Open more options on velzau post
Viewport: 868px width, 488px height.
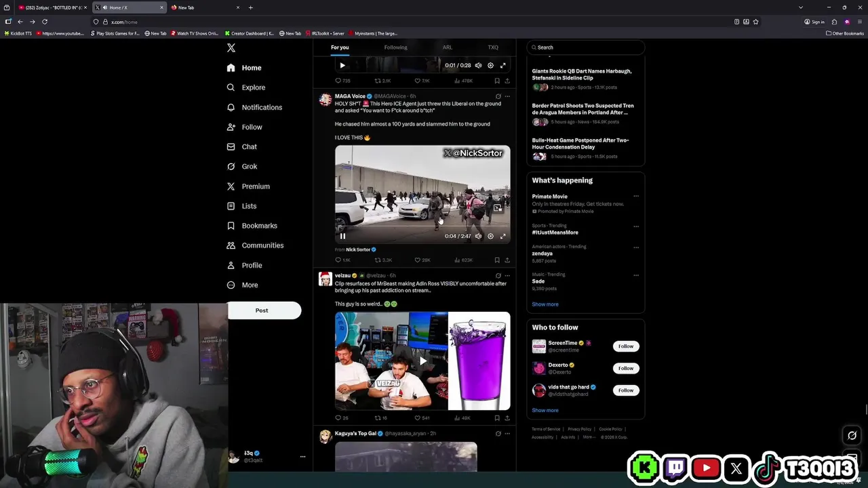pyautogui.click(x=507, y=276)
